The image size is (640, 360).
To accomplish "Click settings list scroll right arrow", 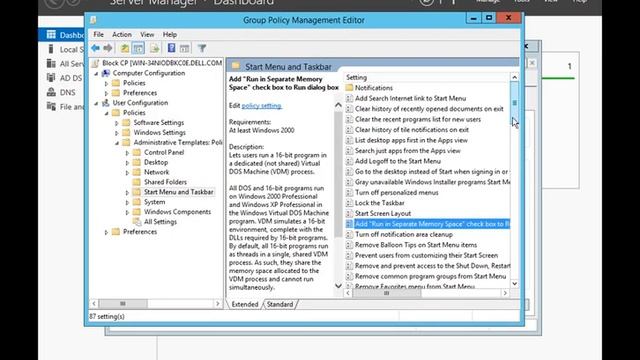I will tap(505, 293).
